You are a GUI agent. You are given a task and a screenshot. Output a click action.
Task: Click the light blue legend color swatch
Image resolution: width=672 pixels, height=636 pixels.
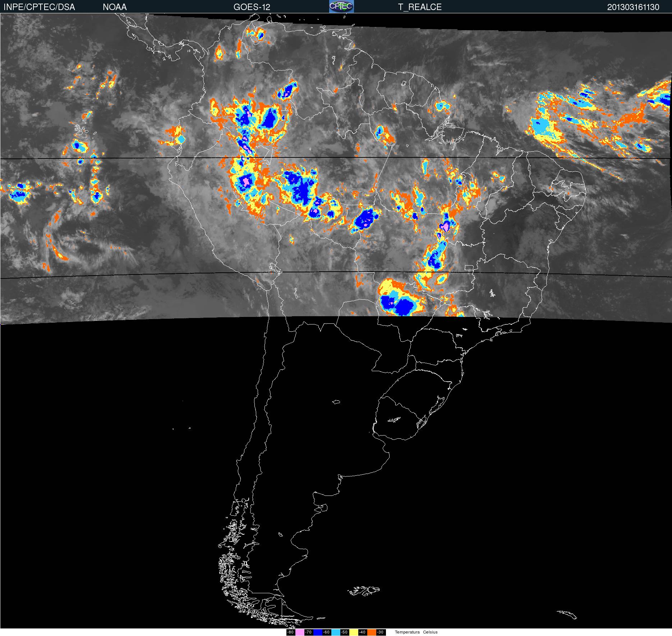336,632
